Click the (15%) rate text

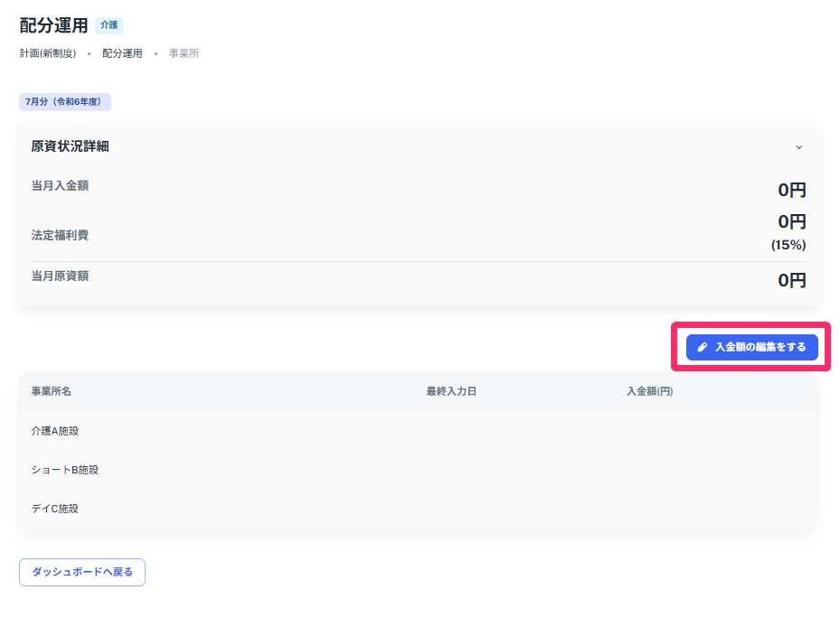pyautogui.click(x=788, y=245)
